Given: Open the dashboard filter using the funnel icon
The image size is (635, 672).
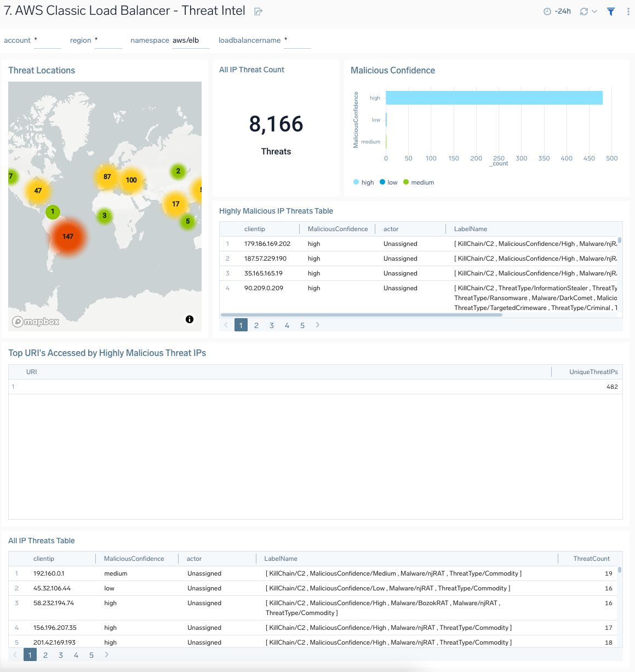Looking at the screenshot, I should point(610,11).
